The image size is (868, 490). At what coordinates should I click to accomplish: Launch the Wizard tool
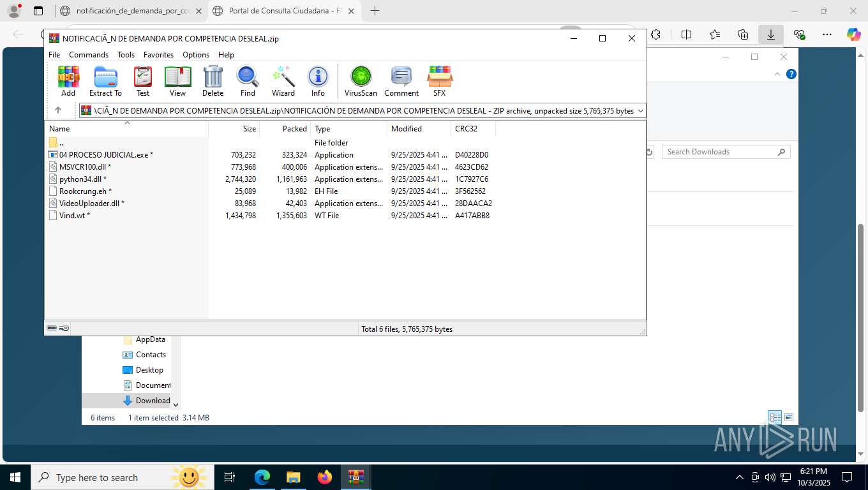(283, 82)
